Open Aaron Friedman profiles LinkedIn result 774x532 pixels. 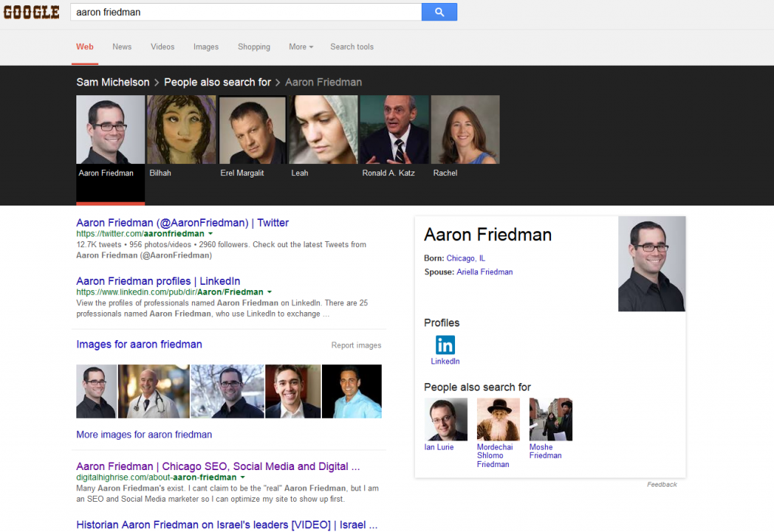click(x=158, y=281)
